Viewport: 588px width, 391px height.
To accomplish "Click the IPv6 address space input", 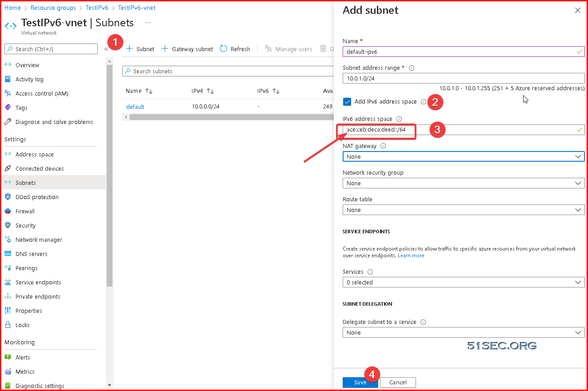I will [x=464, y=130].
